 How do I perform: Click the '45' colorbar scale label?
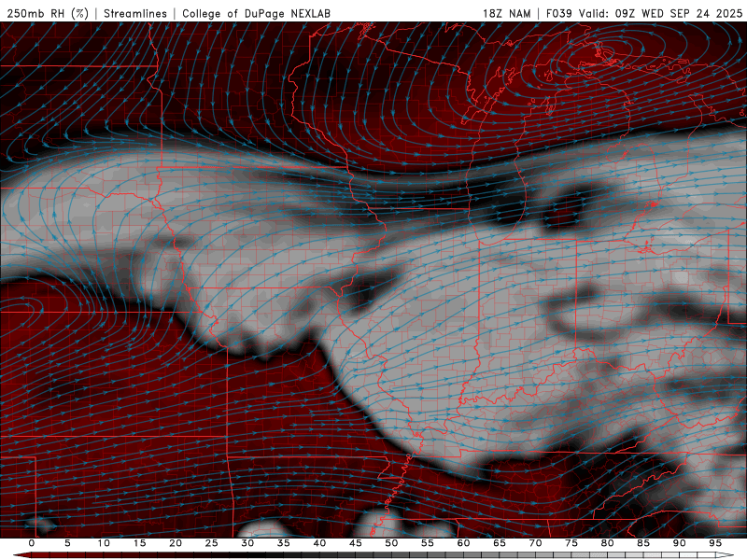click(356, 543)
